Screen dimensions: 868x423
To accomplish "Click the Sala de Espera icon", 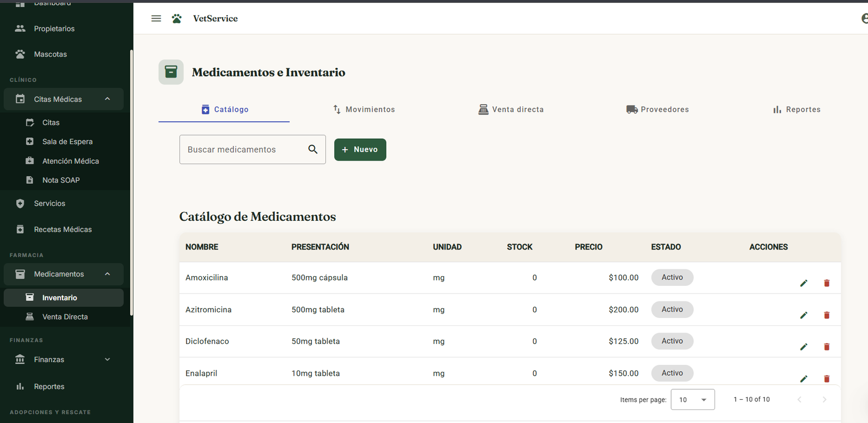I will [x=30, y=142].
